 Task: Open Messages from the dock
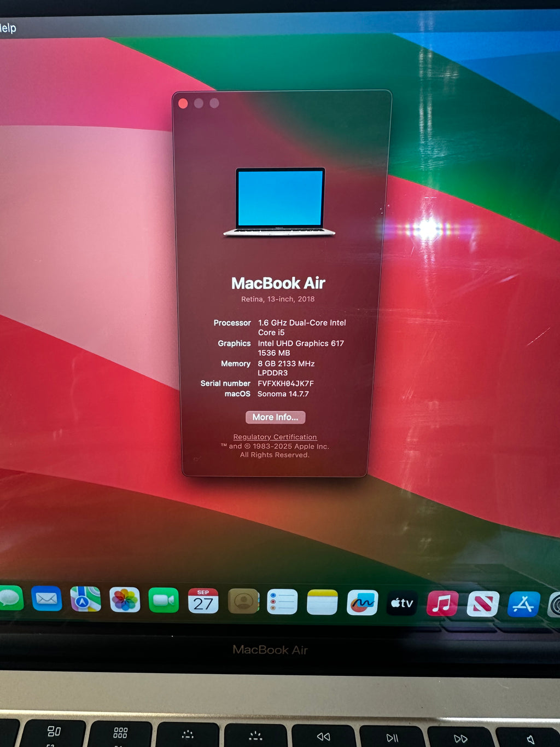[x=10, y=598]
